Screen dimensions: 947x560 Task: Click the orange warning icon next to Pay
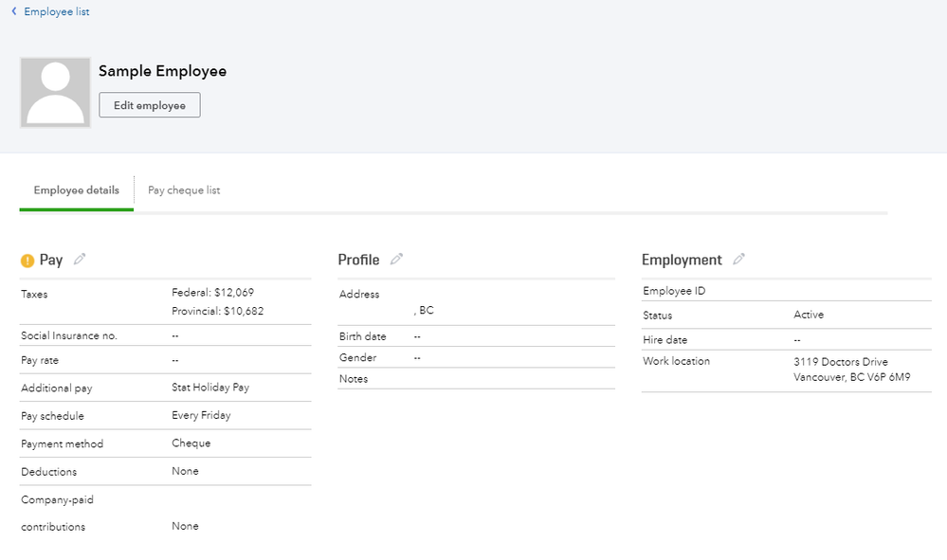[27, 261]
